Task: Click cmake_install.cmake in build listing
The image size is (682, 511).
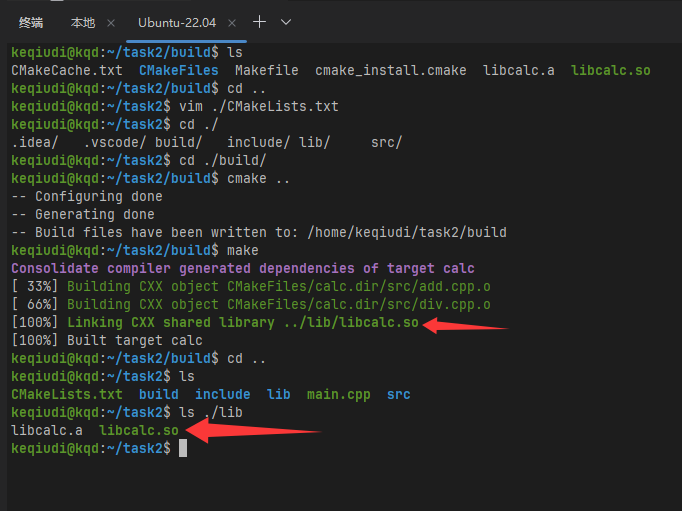Action: coord(390,71)
